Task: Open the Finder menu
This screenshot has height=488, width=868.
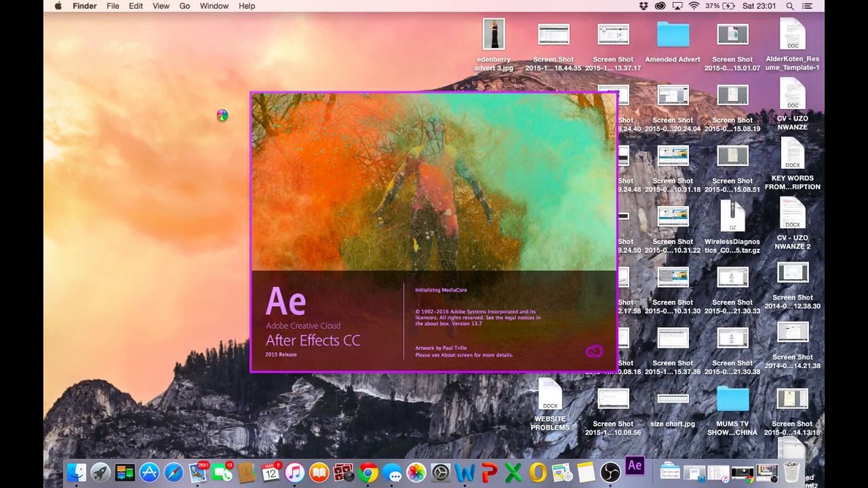Action: point(85,6)
